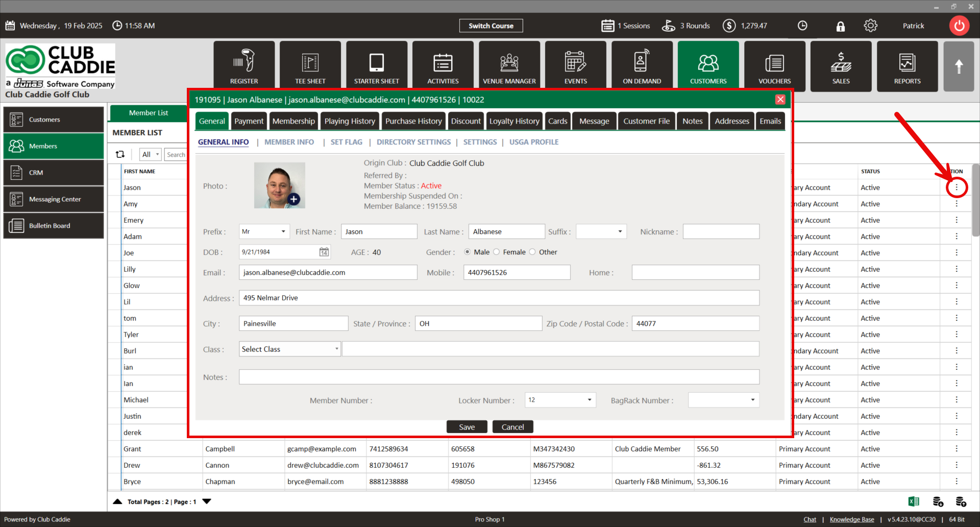Click the Sessions calendar icon
This screenshot has height=527, width=980.
(608, 26)
